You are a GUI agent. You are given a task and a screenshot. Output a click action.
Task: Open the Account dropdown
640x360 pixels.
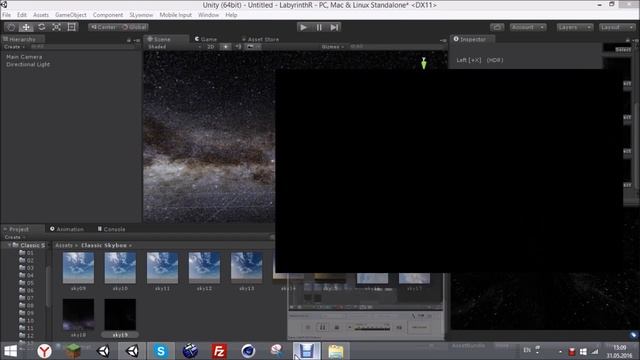(527, 27)
